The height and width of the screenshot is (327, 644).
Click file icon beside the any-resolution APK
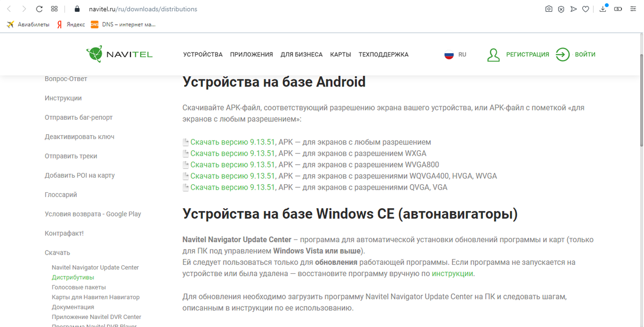(186, 142)
